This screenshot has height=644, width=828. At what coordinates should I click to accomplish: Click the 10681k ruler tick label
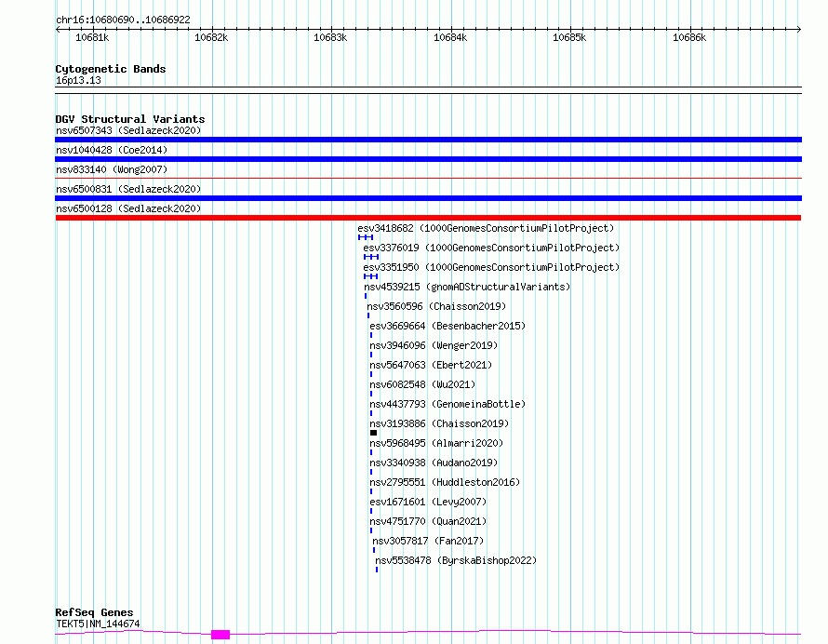92,37
